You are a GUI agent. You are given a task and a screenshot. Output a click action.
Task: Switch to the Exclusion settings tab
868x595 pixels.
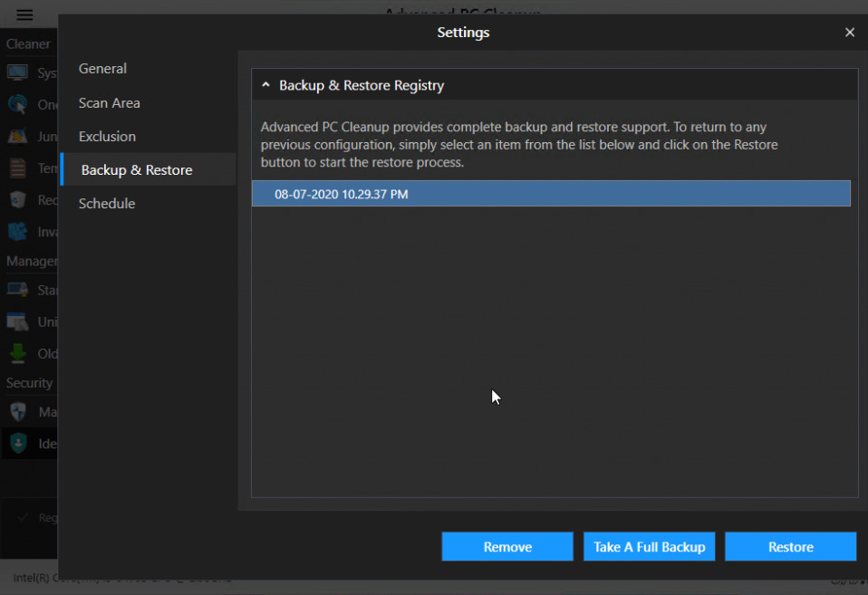pyautogui.click(x=107, y=136)
